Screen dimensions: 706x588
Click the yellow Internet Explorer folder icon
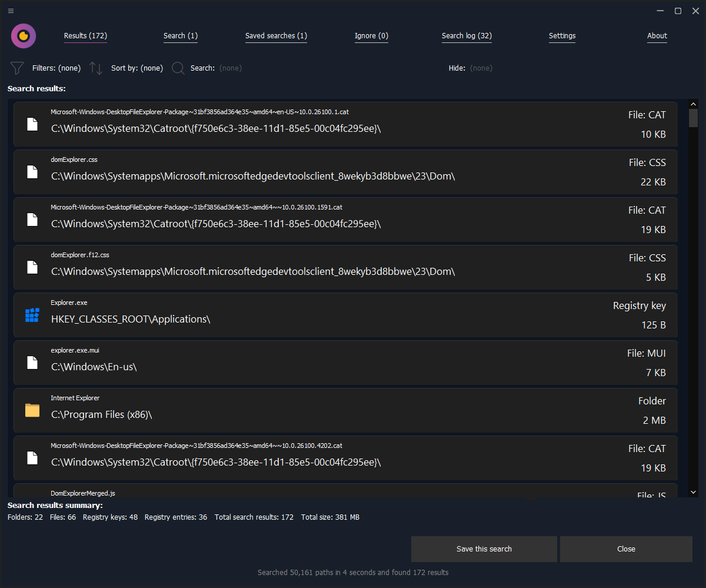[x=32, y=410]
